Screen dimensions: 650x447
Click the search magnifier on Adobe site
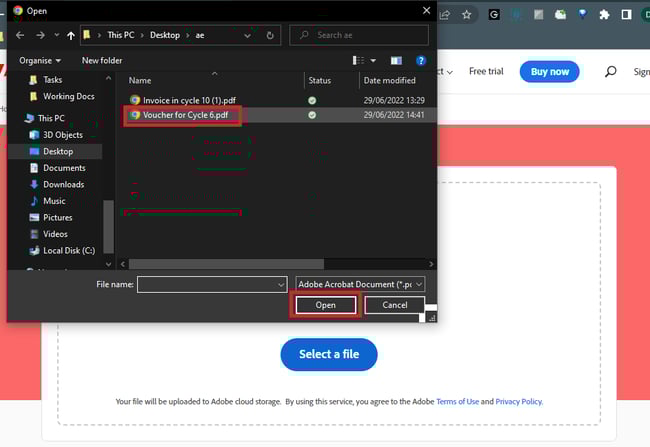[610, 72]
